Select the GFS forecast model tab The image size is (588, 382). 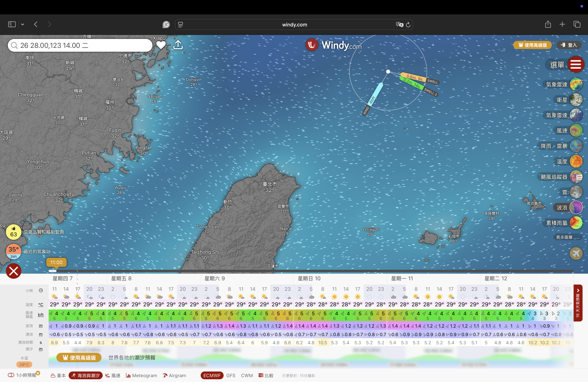230,375
